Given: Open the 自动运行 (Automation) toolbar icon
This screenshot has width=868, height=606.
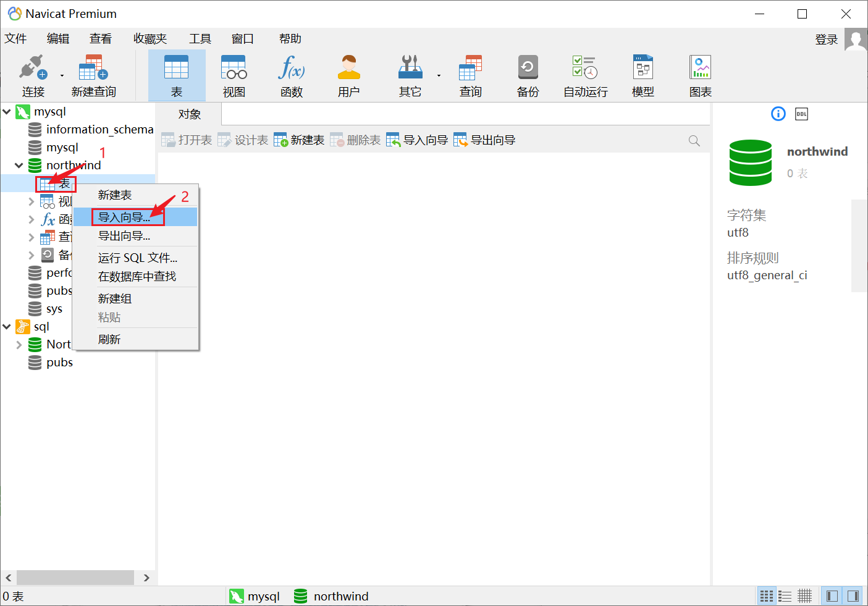Looking at the screenshot, I should (x=584, y=74).
